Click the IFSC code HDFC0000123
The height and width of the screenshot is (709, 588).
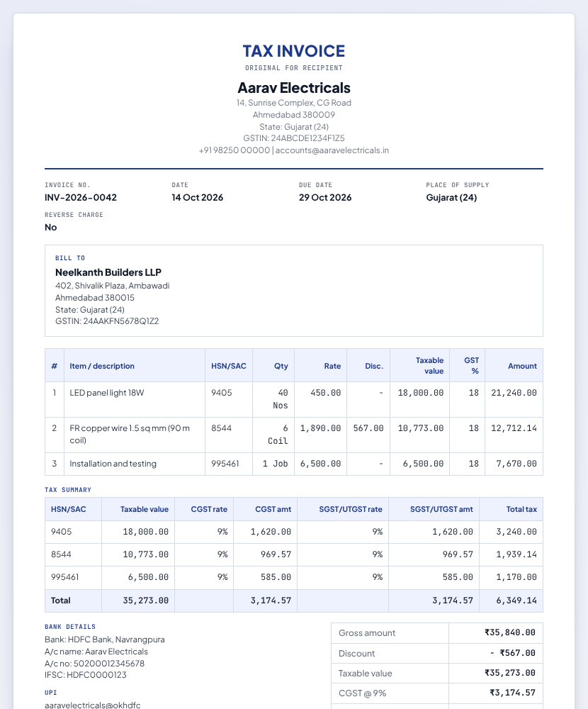point(86,675)
